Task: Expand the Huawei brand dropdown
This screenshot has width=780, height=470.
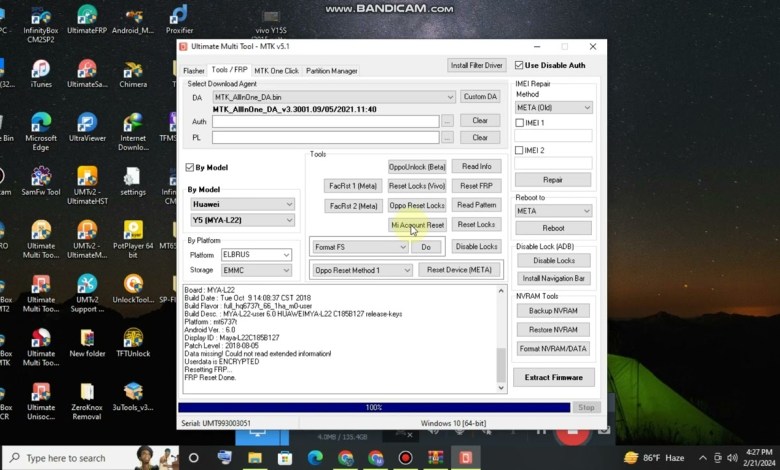Action: (x=241, y=204)
